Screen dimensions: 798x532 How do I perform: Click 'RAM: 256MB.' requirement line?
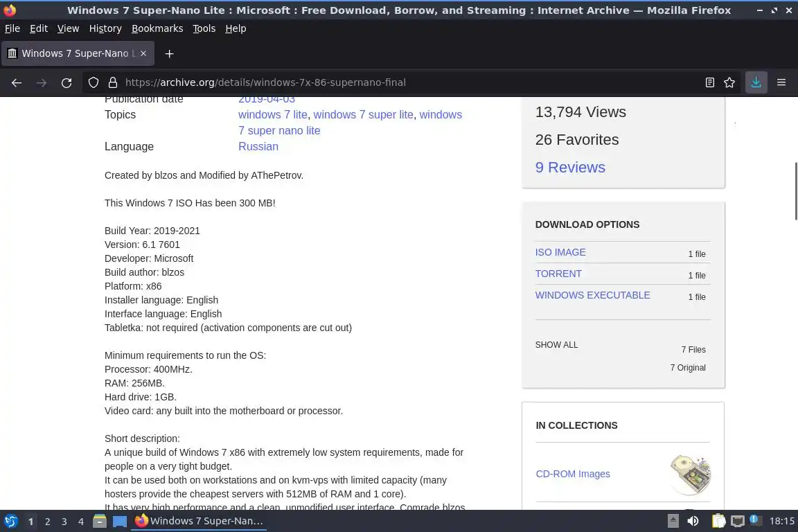click(134, 383)
